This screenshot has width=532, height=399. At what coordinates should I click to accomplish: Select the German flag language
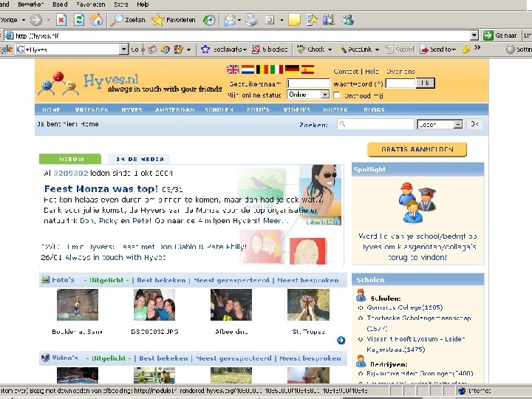pyautogui.click(x=292, y=69)
